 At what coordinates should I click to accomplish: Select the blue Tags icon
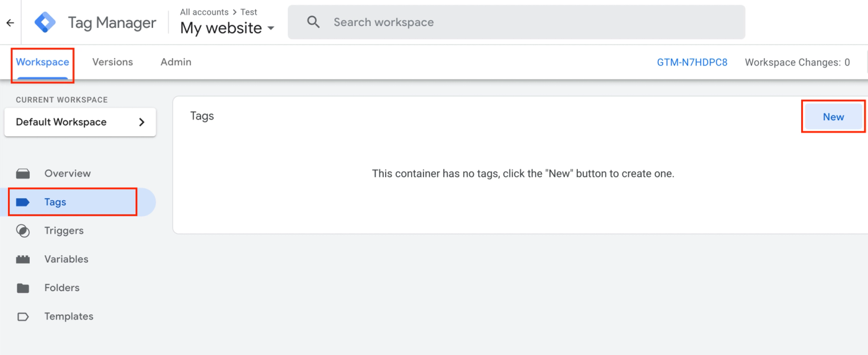click(x=23, y=202)
